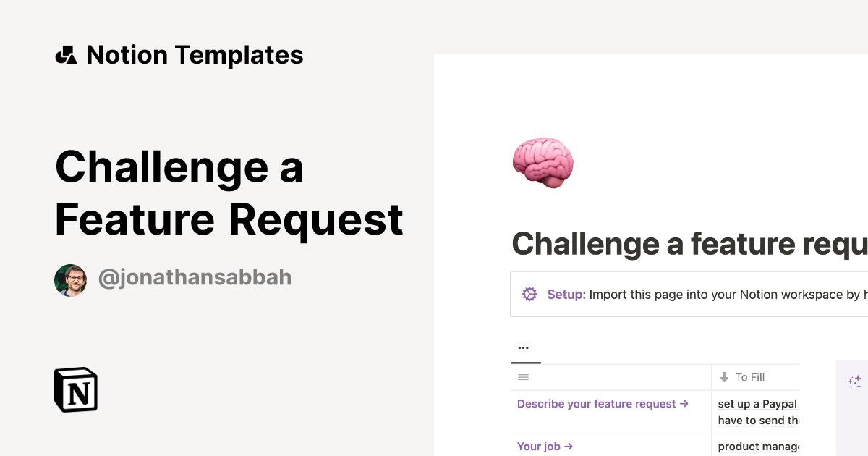Click the purple Setup gear icon

pos(529,294)
